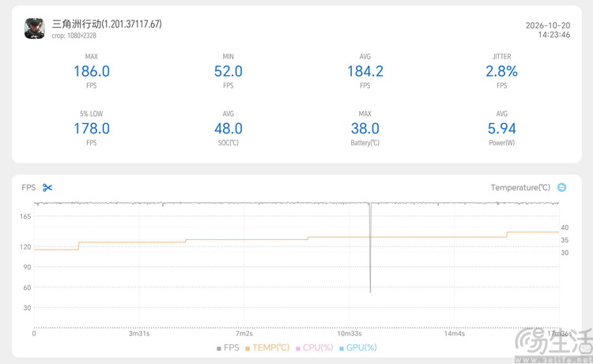
Task: Click the AVG SOC temperature 48.0
Action: tap(228, 129)
